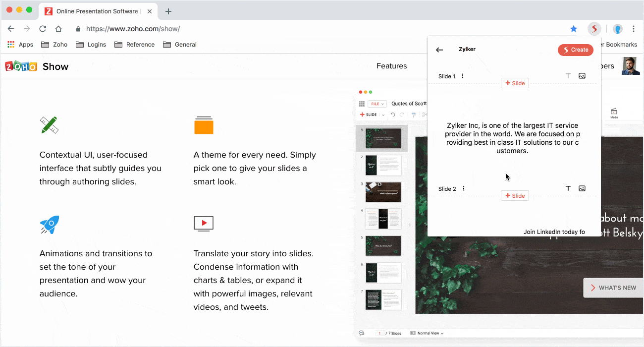Select slide thumbnail 7
The width and height of the screenshot is (644, 347).
point(383,299)
